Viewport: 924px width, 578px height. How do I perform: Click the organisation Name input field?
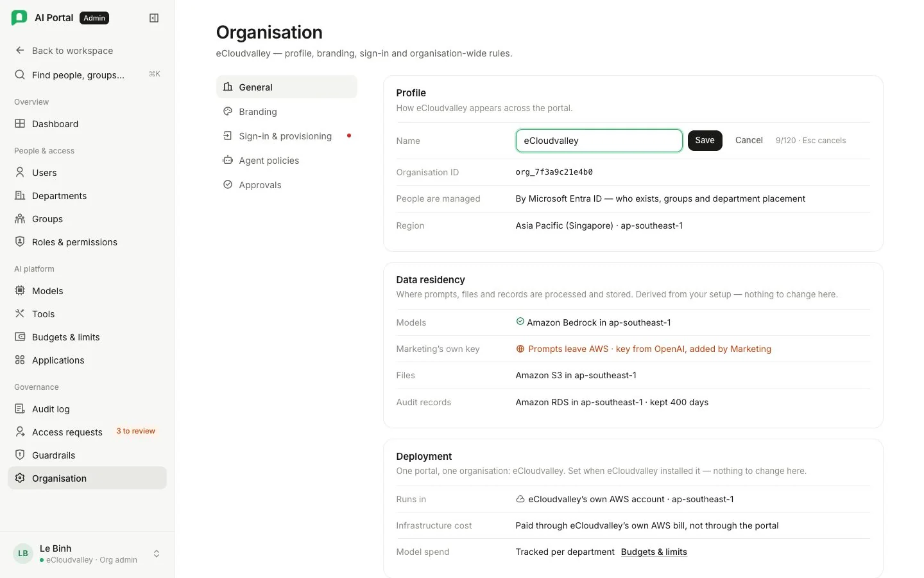599,141
